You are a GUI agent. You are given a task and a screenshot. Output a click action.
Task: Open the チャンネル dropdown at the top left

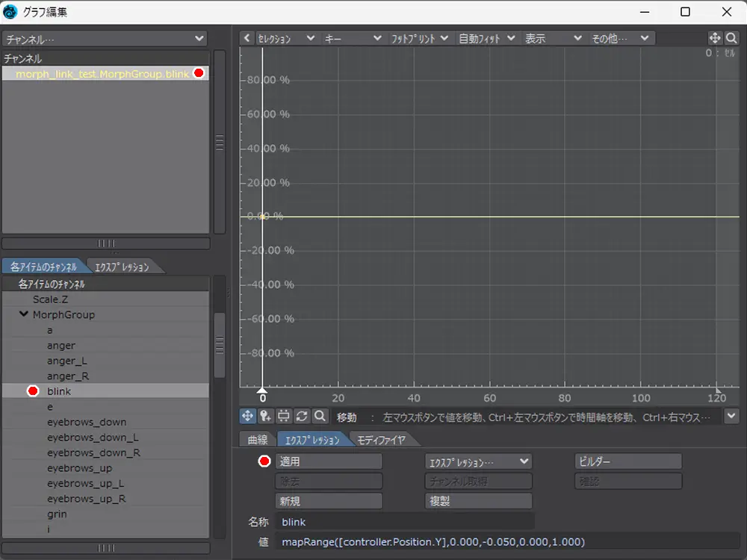click(105, 38)
